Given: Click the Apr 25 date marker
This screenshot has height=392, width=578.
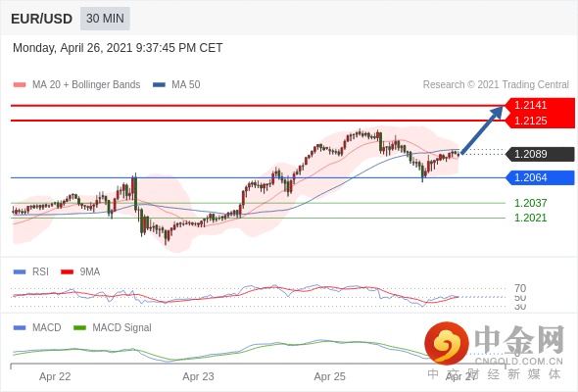Looking at the screenshot, I should click(329, 376).
